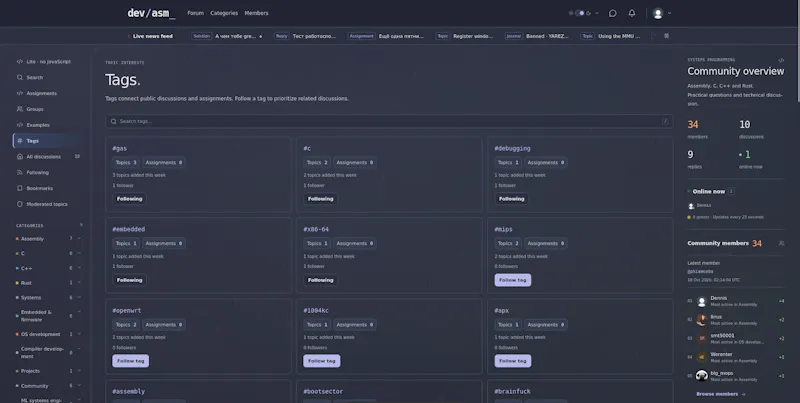Screen dimensions: 800x403
Task: Open the messages chat bubble icon
Action: tap(612, 13)
